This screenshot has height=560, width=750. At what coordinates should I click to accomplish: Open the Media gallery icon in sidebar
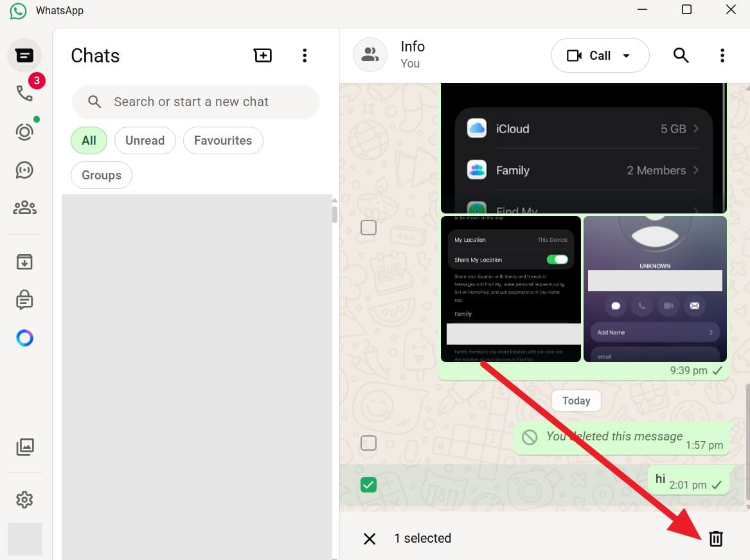(x=25, y=447)
